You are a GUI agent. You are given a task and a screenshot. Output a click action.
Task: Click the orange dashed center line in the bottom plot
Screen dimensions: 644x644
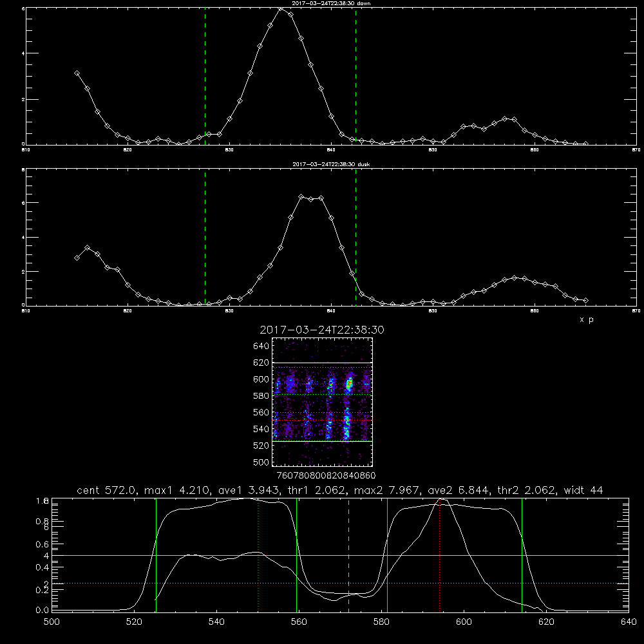348,554
